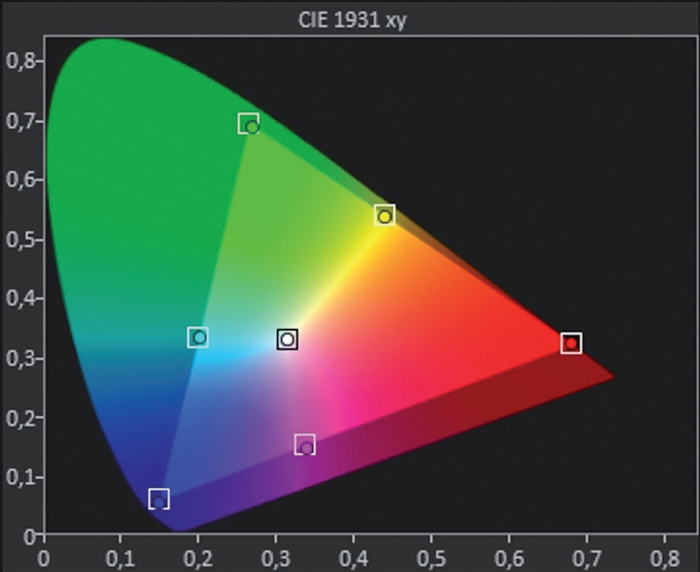Click the red primary target marker
This screenshot has height=572, width=700.
571,343
